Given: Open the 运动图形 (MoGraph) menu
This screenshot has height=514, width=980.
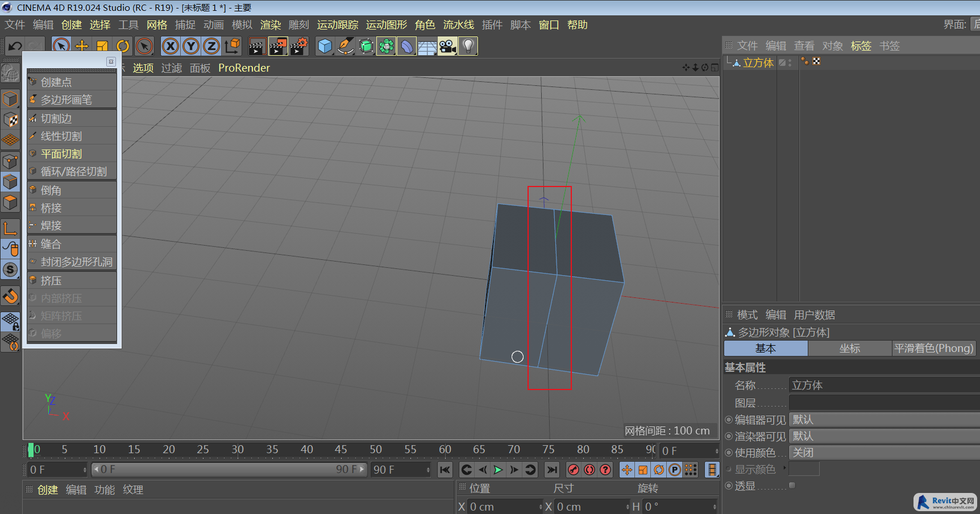Looking at the screenshot, I should [x=387, y=25].
